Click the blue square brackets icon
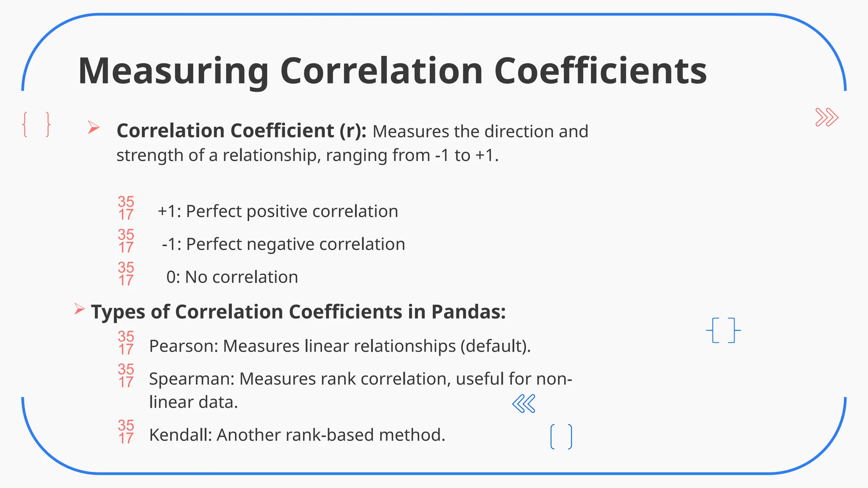 click(723, 330)
